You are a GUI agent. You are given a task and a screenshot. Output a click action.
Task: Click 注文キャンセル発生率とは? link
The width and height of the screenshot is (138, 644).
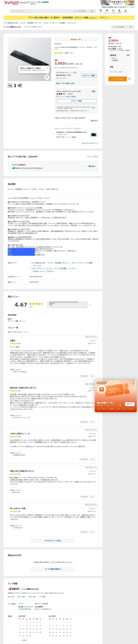pos(43,609)
